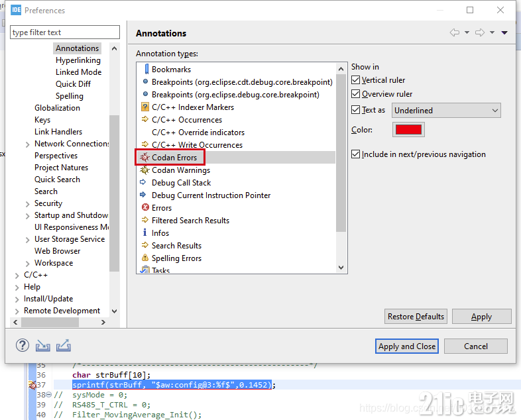Open Web Browser preferences page
The width and height of the screenshot is (521, 420).
tap(58, 251)
